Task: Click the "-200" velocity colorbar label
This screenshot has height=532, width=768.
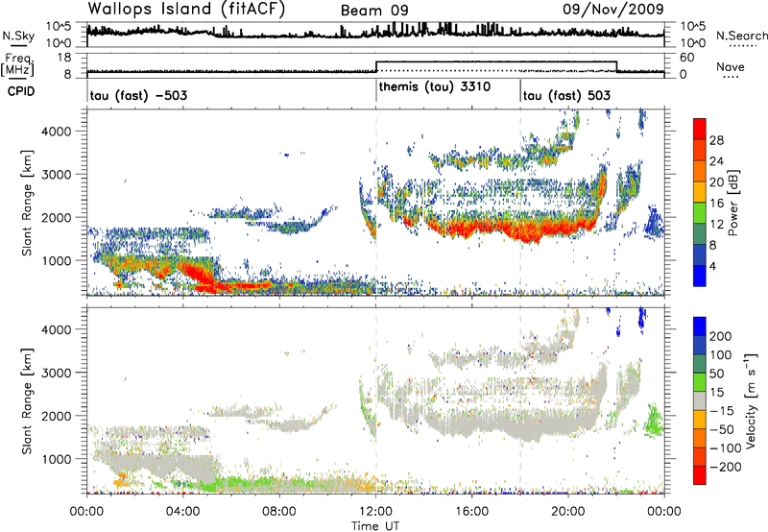Action: coord(726,467)
